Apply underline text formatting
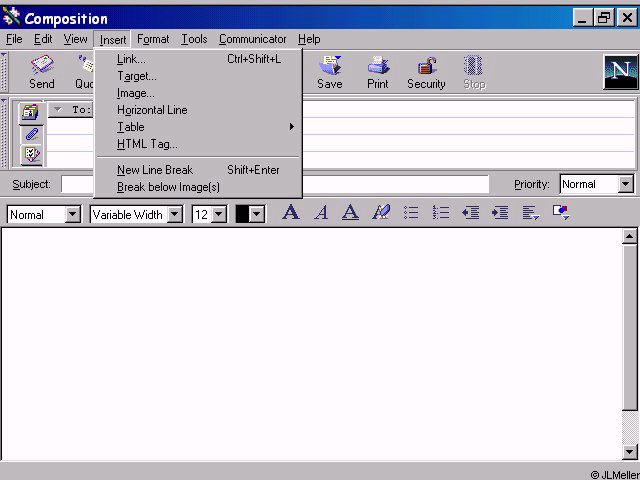The width and height of the screenshot is (640, 480). tap(350, 213)
